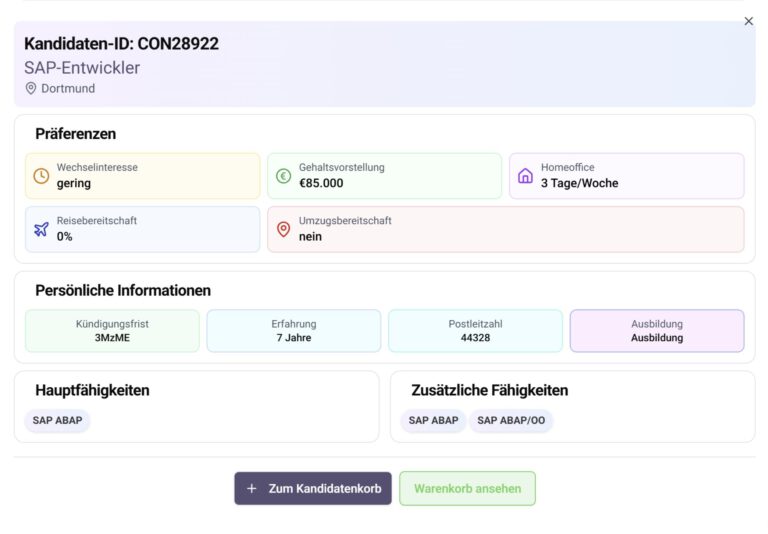Screen dimensions: 768x534
Task: Add candidate via Zum Kandidatenkorb button
Action: click(313, 489)
